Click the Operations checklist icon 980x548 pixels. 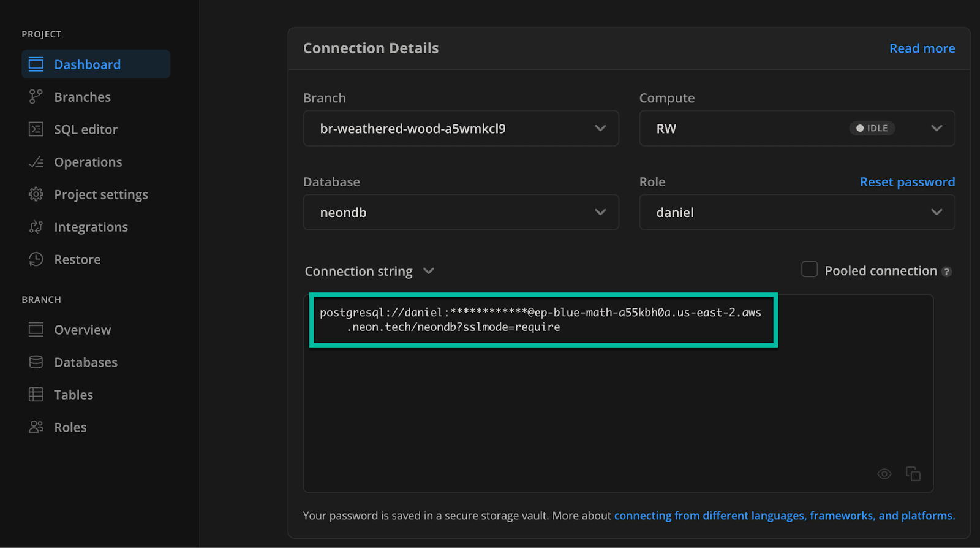click(x=36, y=162)
